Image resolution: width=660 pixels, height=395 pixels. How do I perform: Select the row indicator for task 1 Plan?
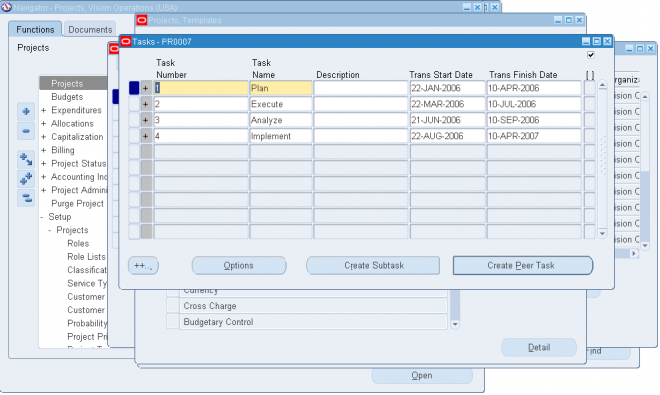click(134, 88)
